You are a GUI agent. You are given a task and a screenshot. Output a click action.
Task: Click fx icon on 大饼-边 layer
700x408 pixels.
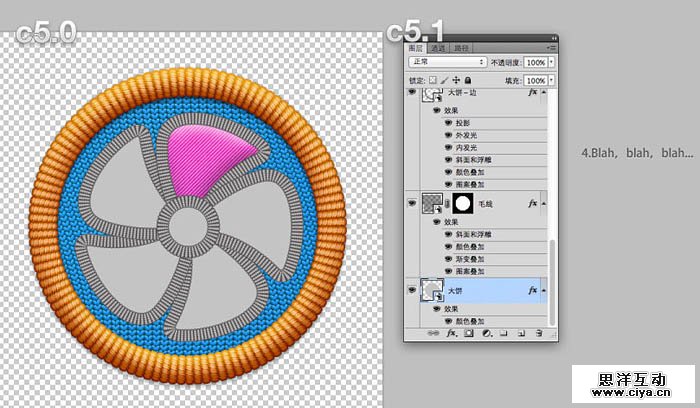tap(532, 92)
